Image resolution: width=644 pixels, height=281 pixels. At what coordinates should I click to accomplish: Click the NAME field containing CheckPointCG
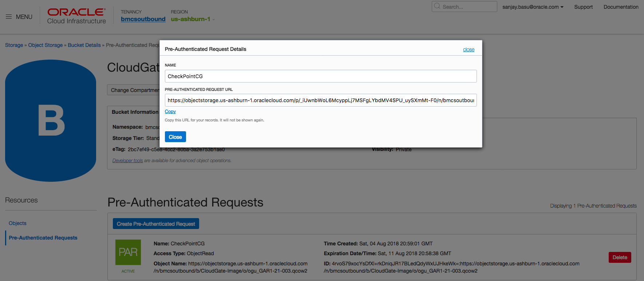click(320, 76)
